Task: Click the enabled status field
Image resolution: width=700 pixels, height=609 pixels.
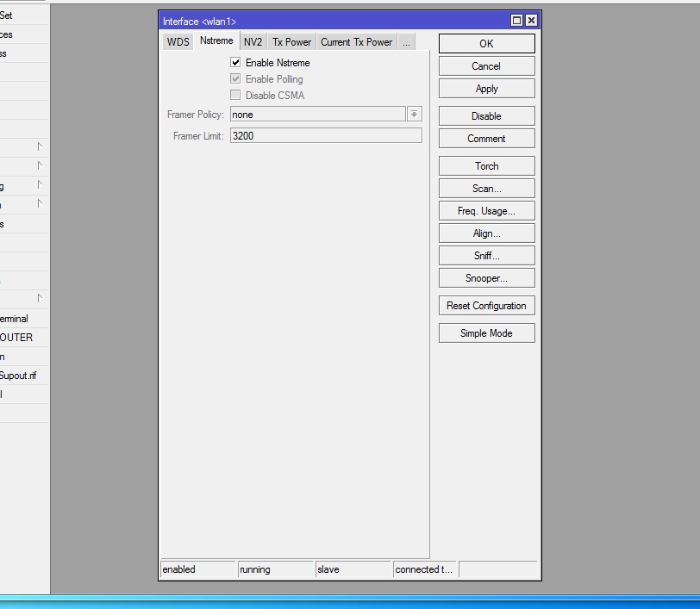Action: [198, 569]
